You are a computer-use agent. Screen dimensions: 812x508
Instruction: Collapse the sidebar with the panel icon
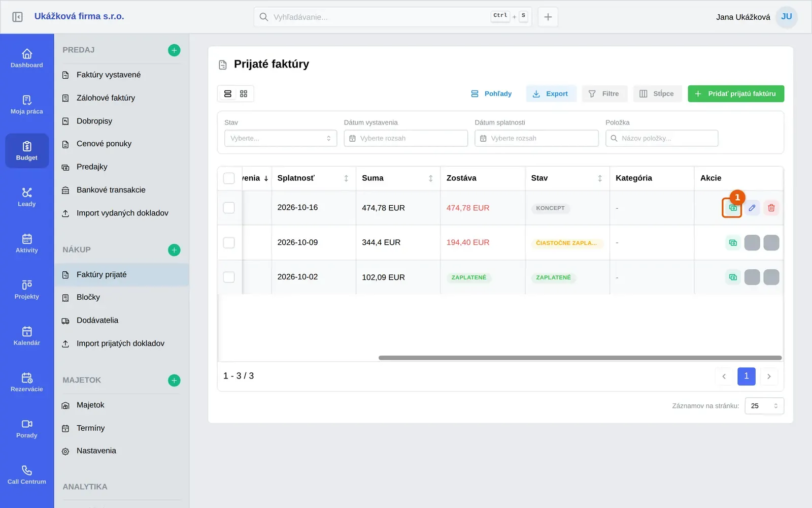(x=17, y=17)
